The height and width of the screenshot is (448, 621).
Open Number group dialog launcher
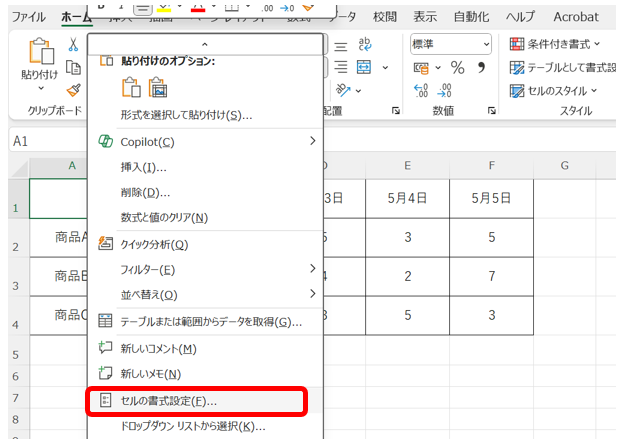(491, 111)
